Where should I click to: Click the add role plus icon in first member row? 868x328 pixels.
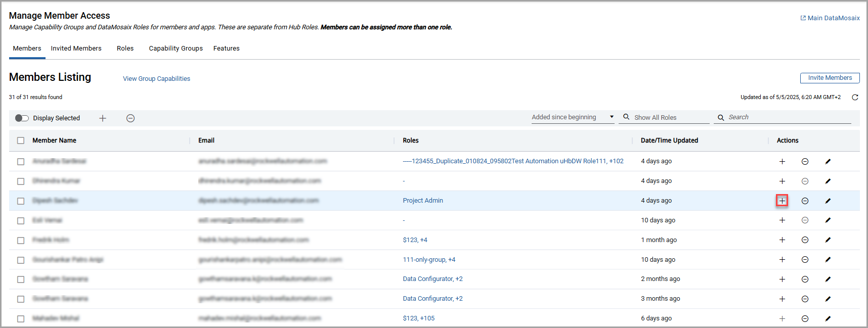point(782,161)
